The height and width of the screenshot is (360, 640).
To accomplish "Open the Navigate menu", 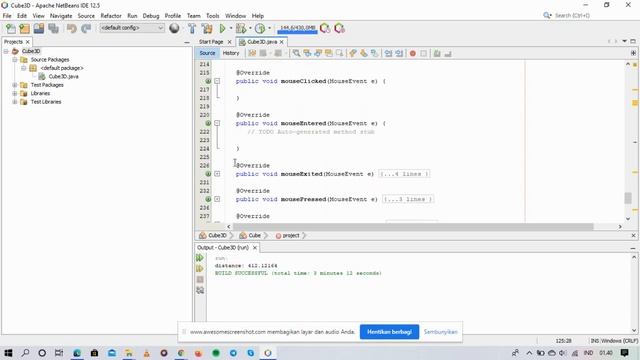I will (61, 16).
